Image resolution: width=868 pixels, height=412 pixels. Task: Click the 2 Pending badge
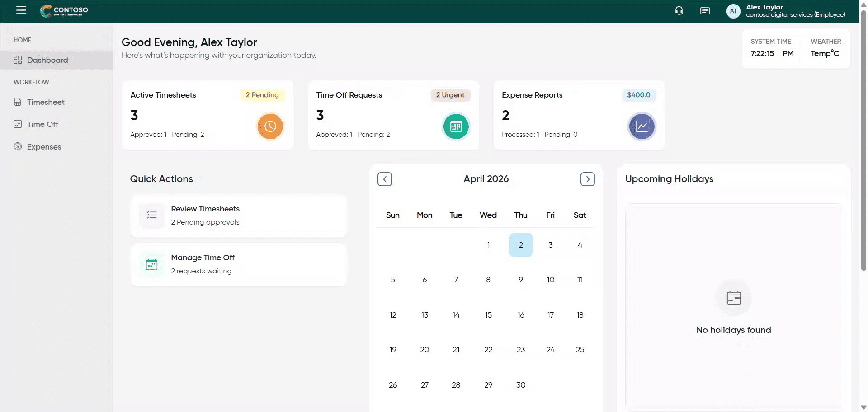262,95
